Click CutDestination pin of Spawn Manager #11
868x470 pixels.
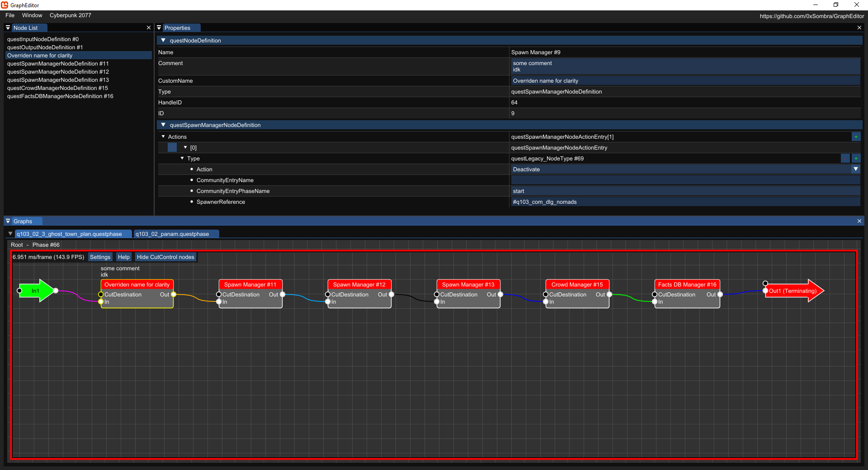(x=219, y=294)
